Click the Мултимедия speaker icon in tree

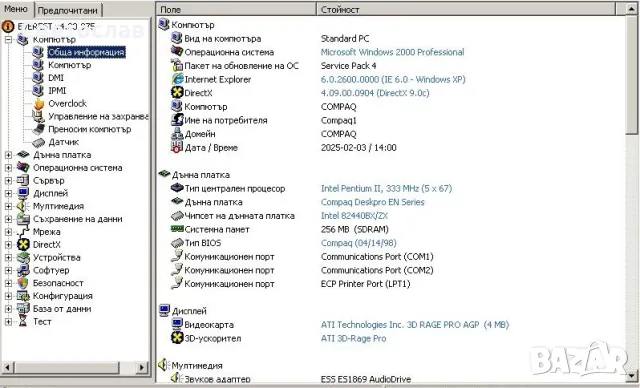tap(23, 206)
